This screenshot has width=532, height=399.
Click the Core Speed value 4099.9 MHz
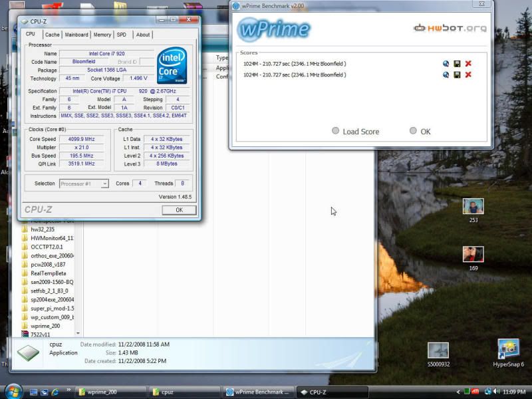(x=81, y=139)
